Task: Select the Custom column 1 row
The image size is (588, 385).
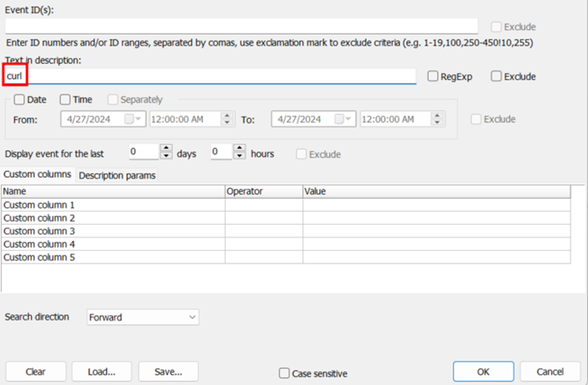Action: (x=286, y=205)
